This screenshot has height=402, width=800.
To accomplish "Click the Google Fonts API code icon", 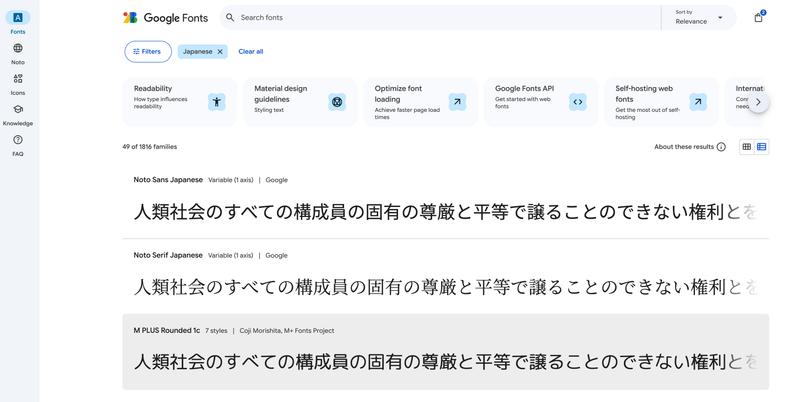I will click(x=578, y=102).
